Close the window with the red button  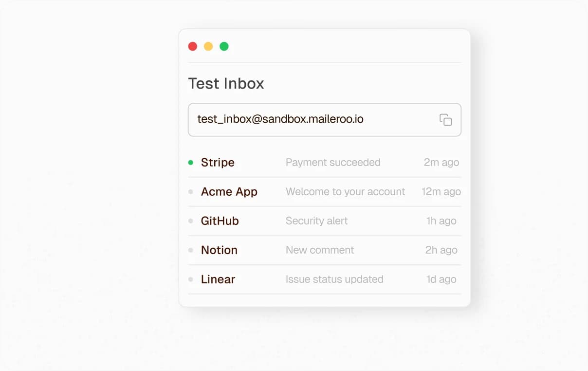193,46
